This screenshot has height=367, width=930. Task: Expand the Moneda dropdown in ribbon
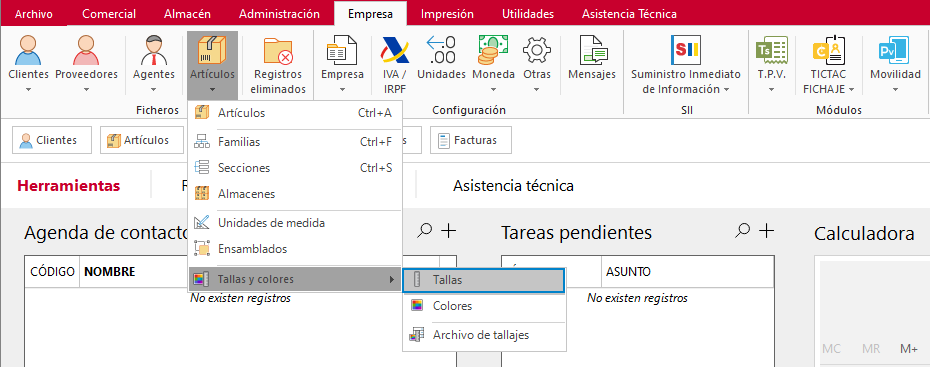(493, 90)
